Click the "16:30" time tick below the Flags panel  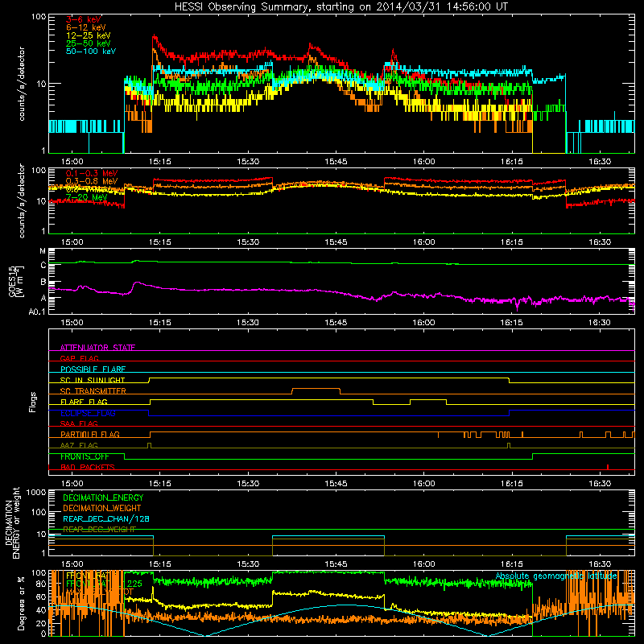click(x=600, y=484)
